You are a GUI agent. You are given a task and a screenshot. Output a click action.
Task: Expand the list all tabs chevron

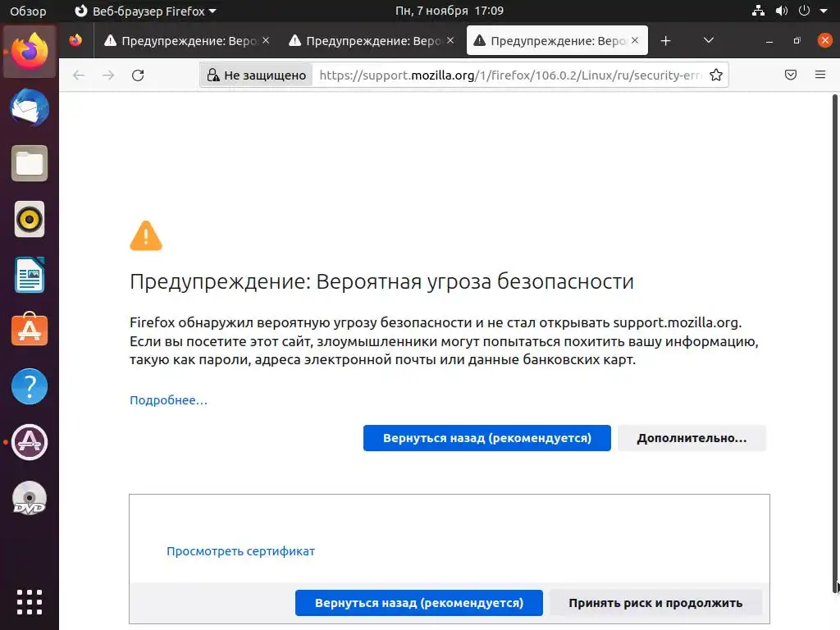coord(708,41)
